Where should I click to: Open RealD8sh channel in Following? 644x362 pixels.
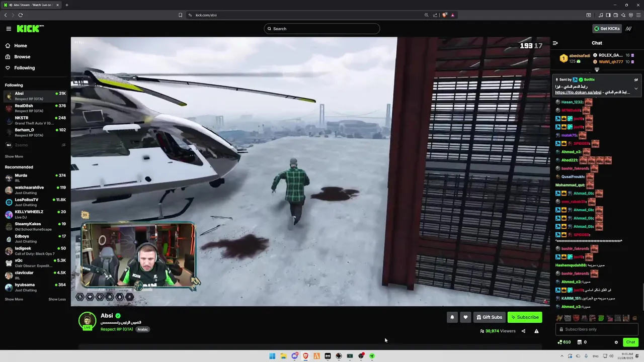pyautogui.click(x=35, y=108)
